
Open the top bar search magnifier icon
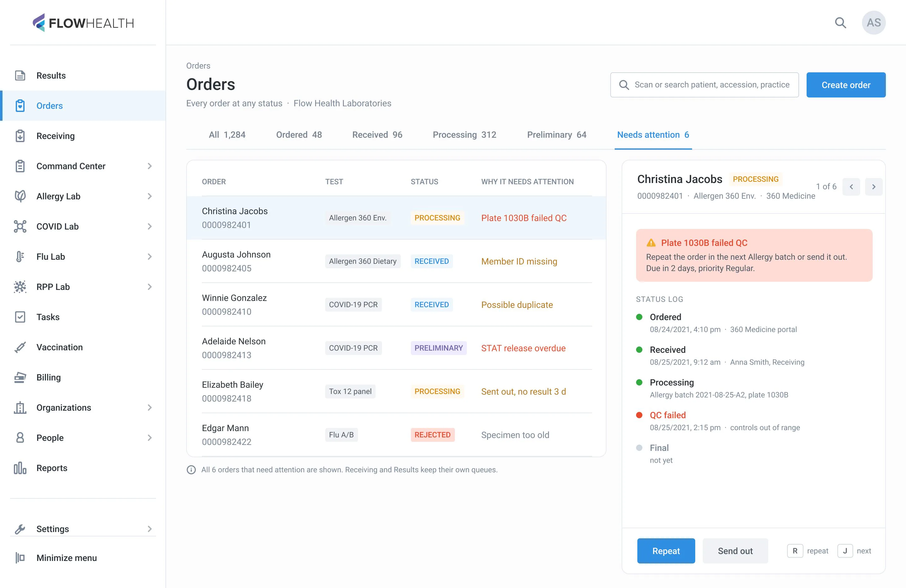point(840,23)
